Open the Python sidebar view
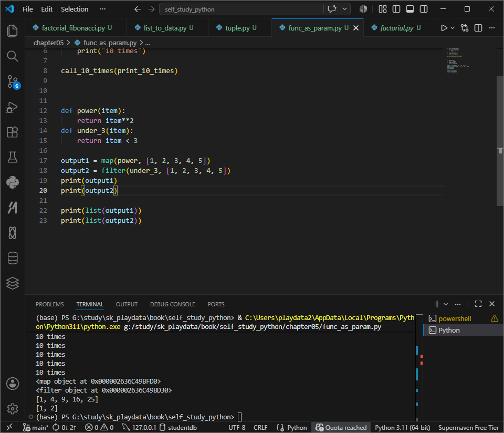 point(12,182)
